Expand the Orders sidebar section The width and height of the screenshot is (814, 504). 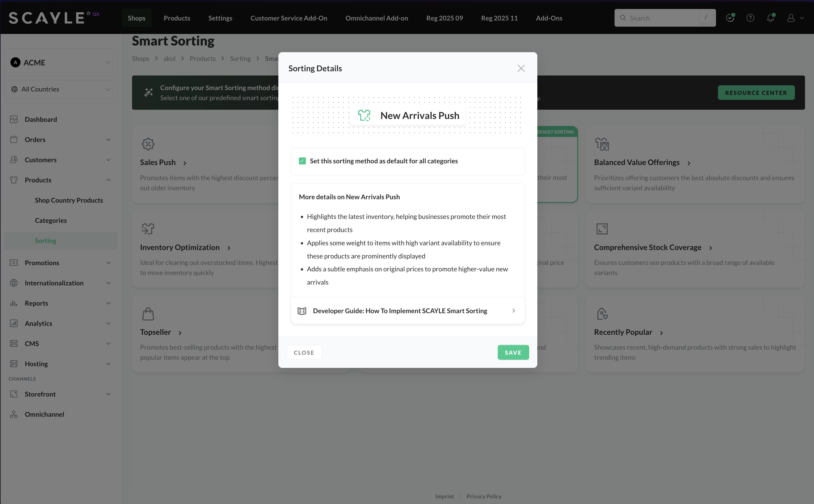108,140
